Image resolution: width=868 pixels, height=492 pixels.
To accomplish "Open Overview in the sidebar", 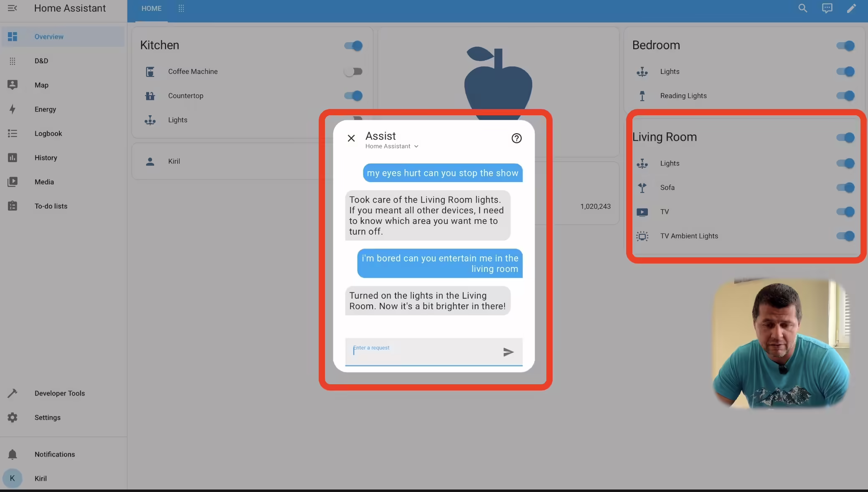I will click(63, 37).
